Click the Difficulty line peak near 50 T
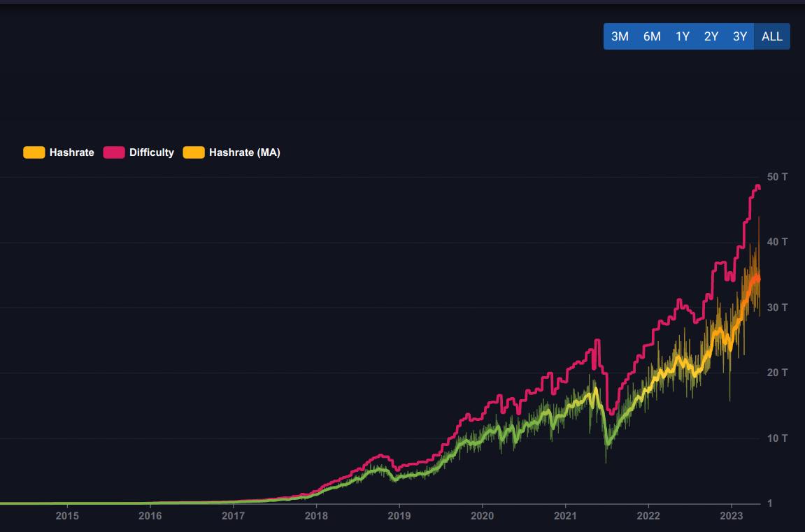The width and height of the screenshot is (805, 532). pos(757,187)
